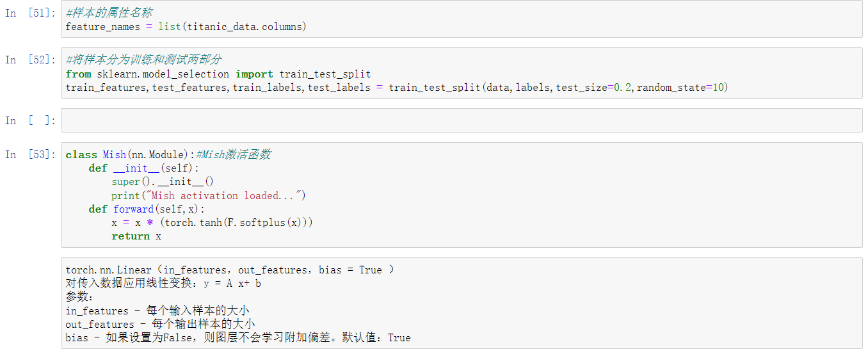This screenshot has height=356, width=868.
Task: Click the class Mish definition line
Action: click(x=168, y=155)
